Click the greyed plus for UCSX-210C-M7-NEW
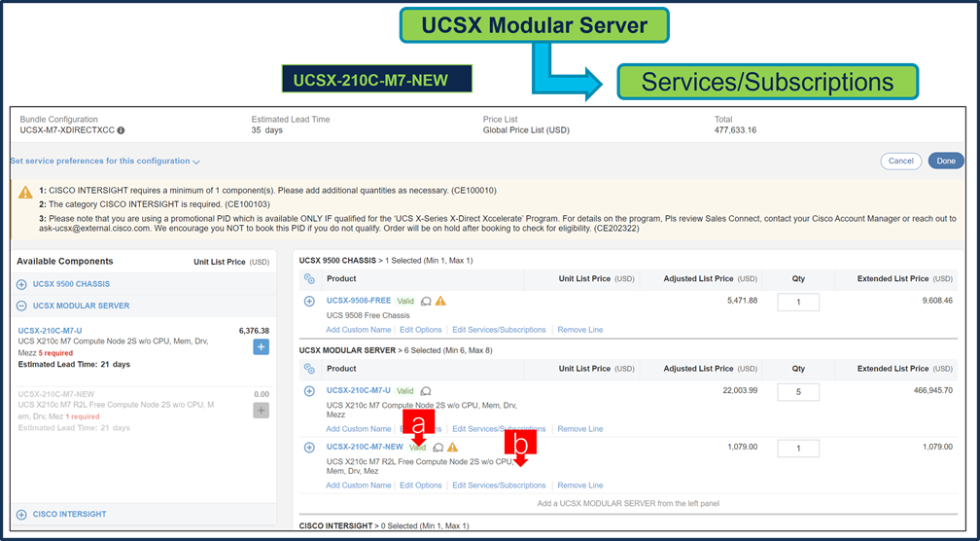Image resolution: width=980 pixels, height=541 pixels. (261, 411)
